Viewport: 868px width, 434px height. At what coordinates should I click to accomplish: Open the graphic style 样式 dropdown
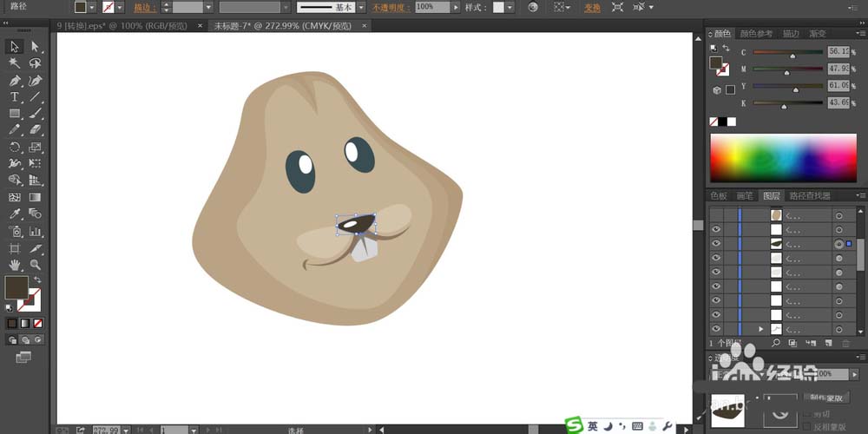510,7
